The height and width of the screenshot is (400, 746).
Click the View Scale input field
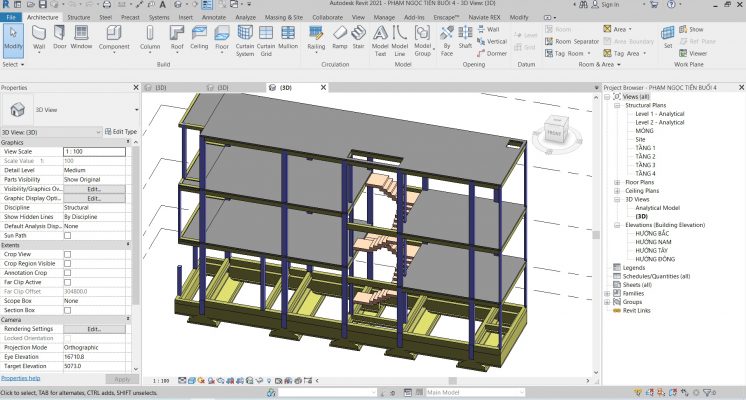(x=94, y=151)
